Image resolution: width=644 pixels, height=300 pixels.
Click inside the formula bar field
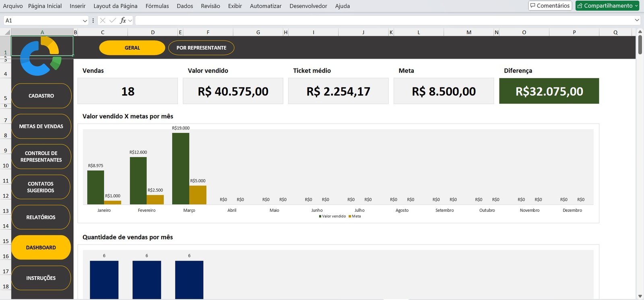tap(382, 21)
